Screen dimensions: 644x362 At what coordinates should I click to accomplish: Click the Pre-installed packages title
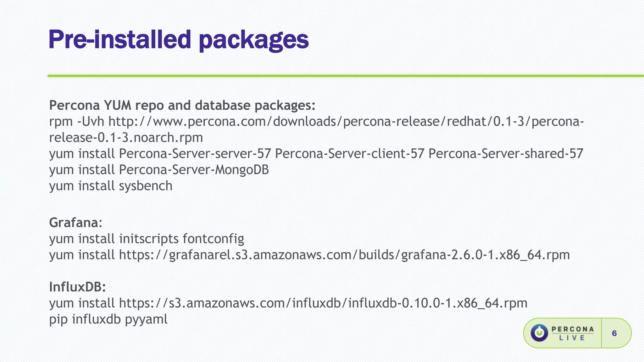(x=179, y=40)
